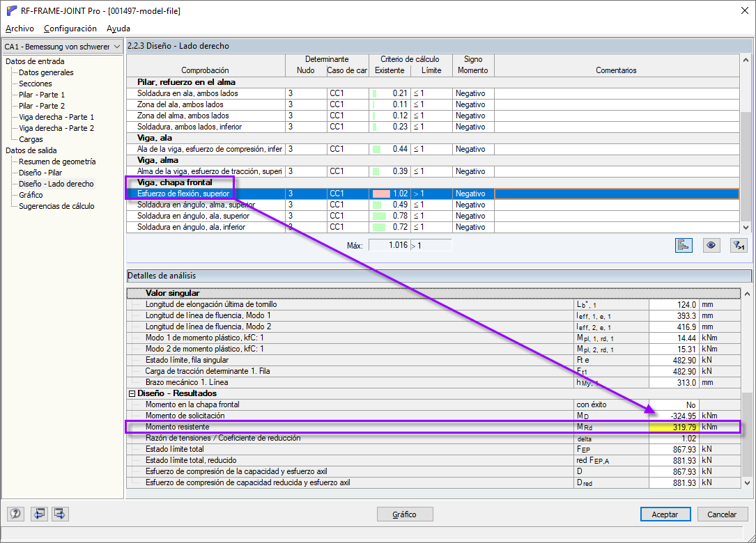Click the Cancelar button
Image resolution: width=756 pixels, height=543 pixels.
[722, 514]
